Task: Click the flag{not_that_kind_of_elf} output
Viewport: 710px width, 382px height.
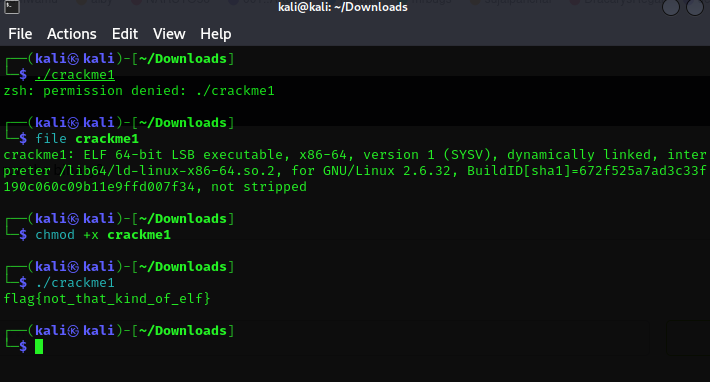Action: [107, 299]
